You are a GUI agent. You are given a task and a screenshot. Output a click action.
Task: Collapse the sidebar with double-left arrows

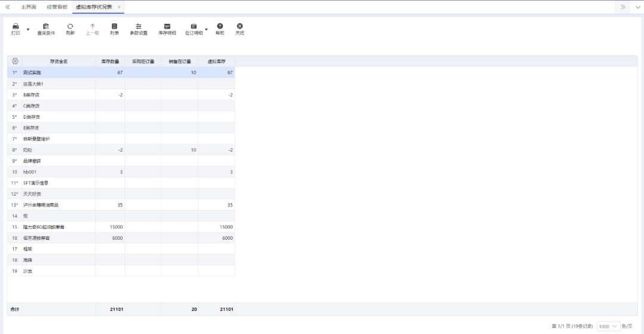(x=8, y=7)
